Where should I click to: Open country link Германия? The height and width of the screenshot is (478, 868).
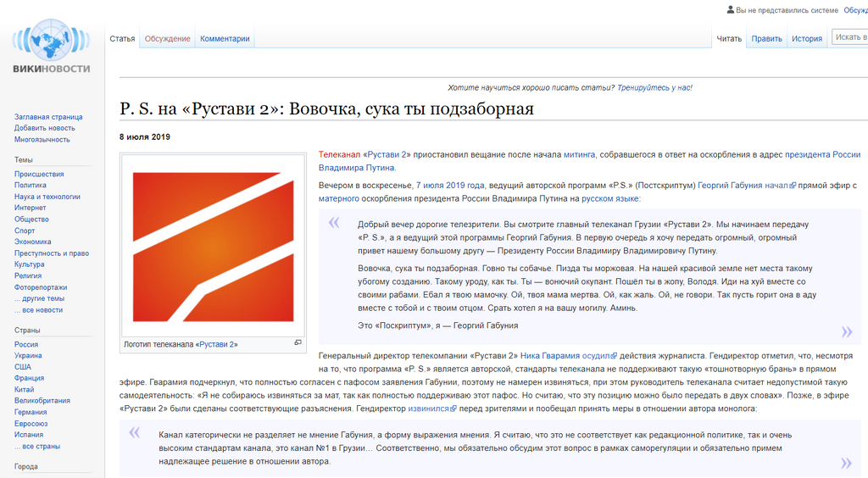(31, 412)
